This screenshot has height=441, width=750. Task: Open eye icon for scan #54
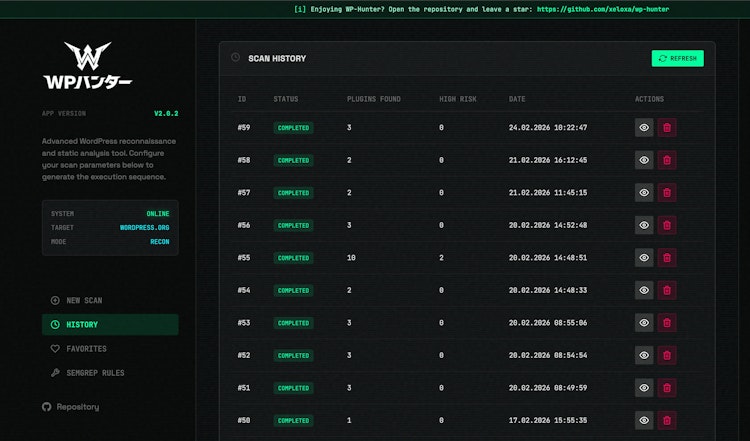click(644, 290)
